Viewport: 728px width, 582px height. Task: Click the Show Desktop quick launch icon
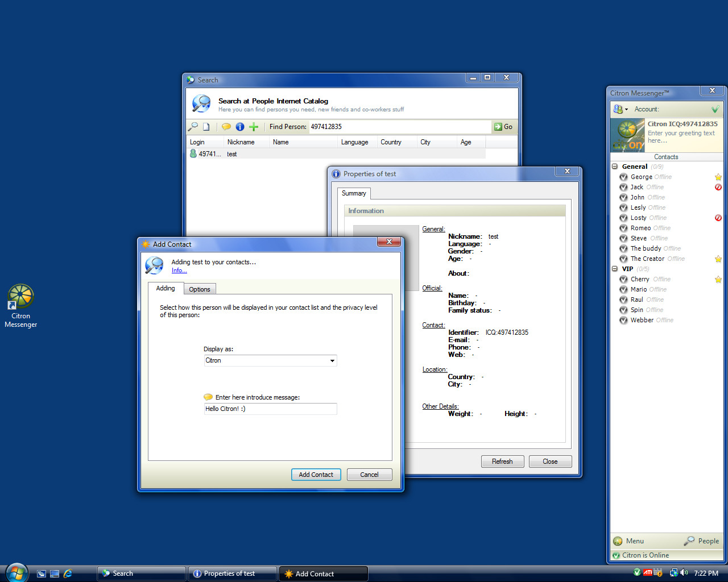(x=55, y=573)
